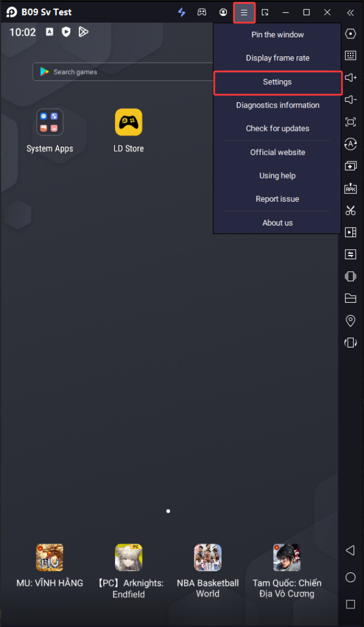Toggle Pin the window option
The height and width of the screenshot is (627, 364).
coord(277,35)
